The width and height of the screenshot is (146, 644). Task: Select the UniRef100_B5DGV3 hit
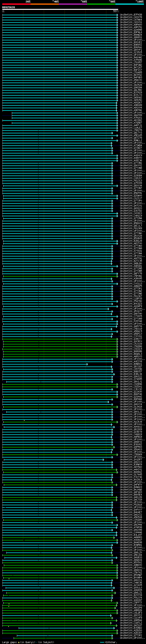[131, 223]
